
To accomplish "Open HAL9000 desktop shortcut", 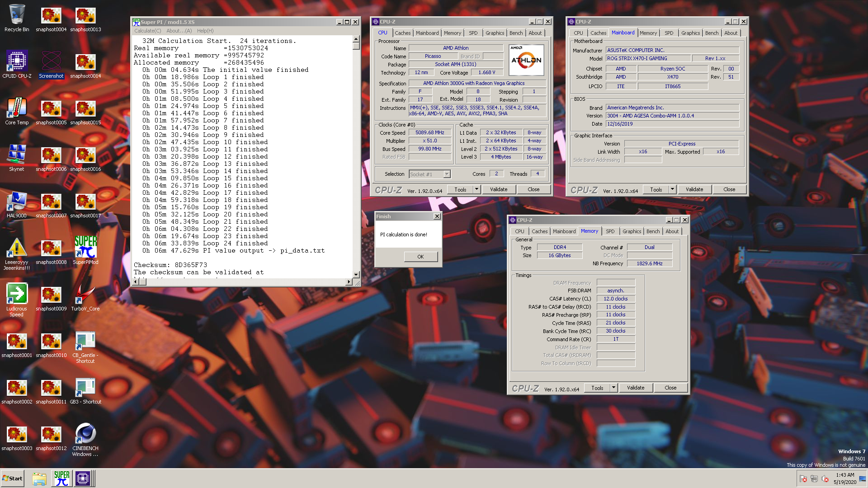I will [x=17, y=204].
